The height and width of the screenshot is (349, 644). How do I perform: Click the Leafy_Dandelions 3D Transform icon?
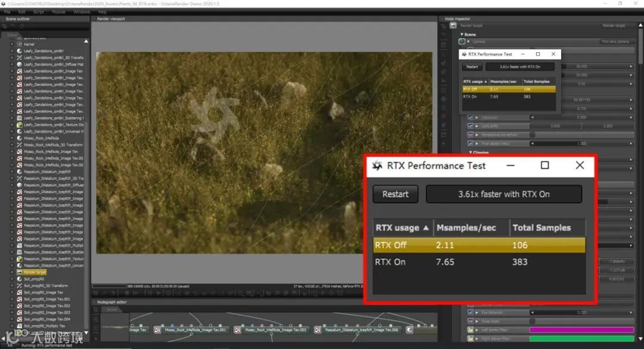tap(19, 58)
